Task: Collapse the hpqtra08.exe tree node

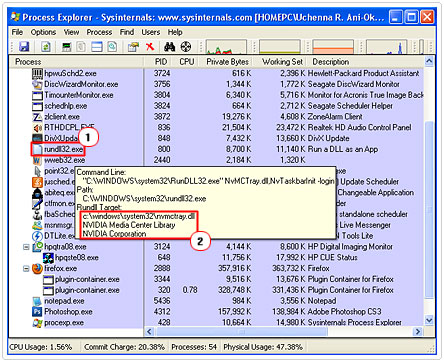Action: click(26, 247)
